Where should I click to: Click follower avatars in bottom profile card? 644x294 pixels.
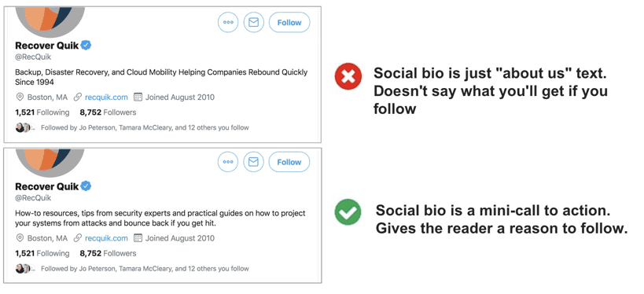25,269
